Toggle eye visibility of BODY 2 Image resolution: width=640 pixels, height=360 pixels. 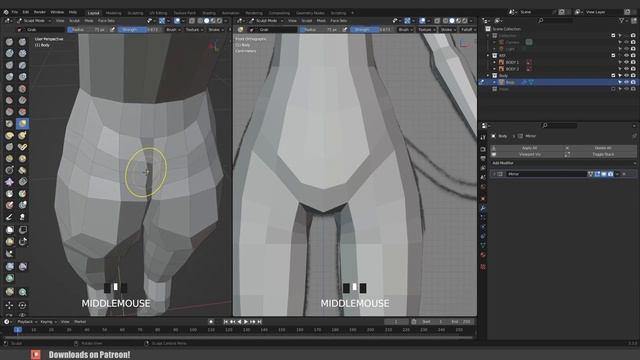click(x=626, y=69)
